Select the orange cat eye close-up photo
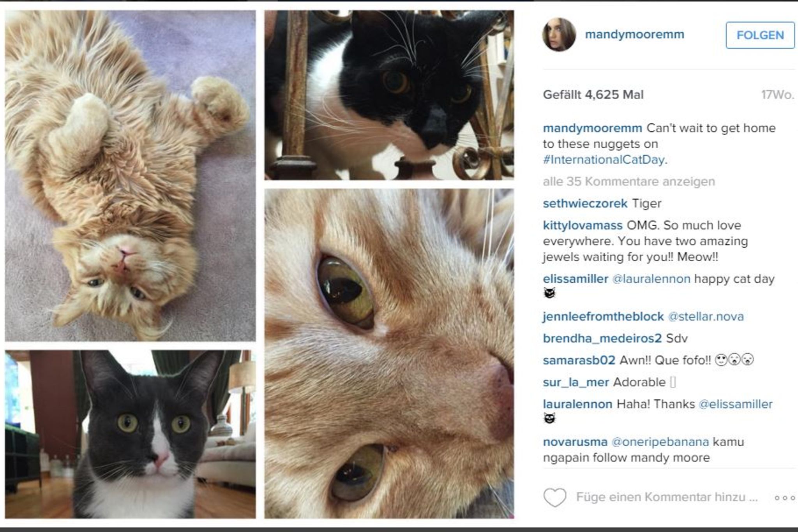Image resolution: width=798 pixels, height=532 pixels. point(389,354)
